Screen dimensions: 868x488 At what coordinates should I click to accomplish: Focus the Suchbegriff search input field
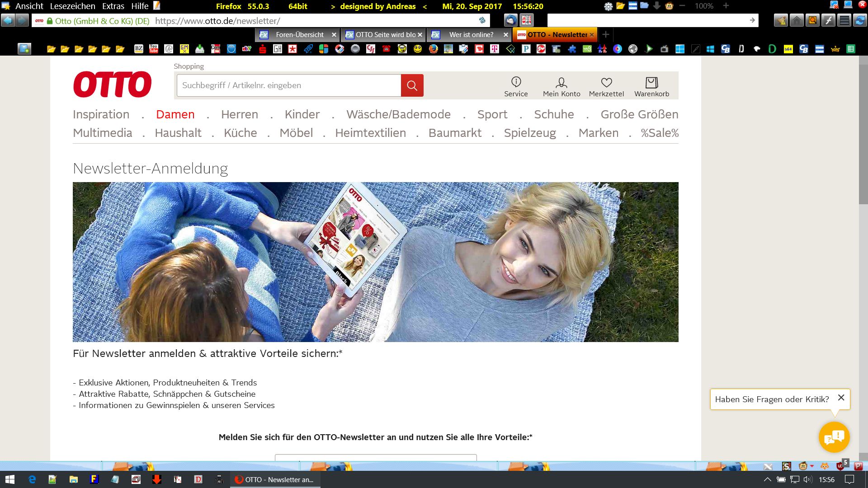pos(288,85)
